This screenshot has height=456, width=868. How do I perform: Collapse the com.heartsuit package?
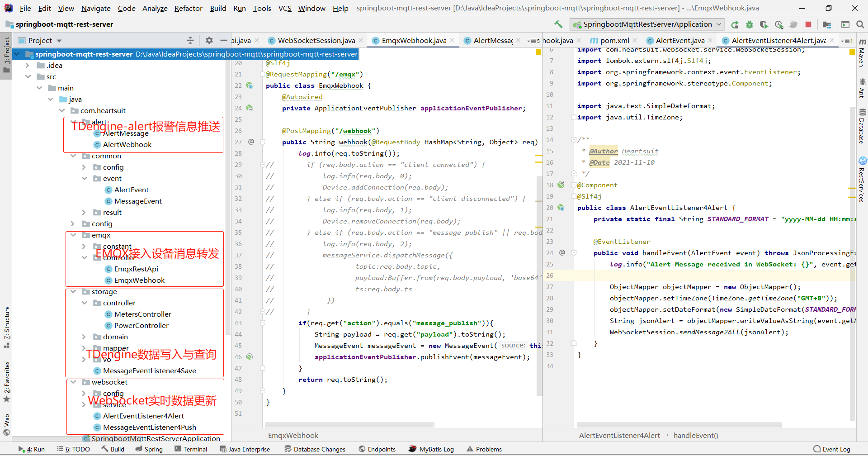pyautogui.click(x=61, y=110)
